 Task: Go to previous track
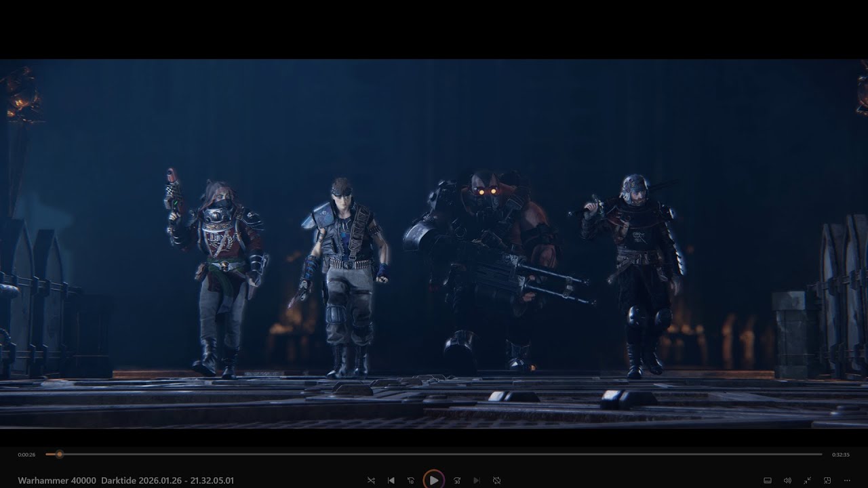pyautogui.click(x=391, y=481)
